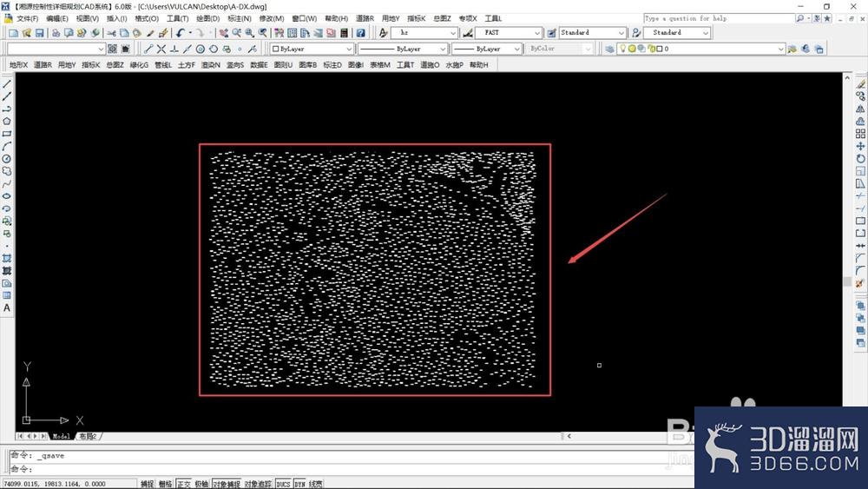This screenshot has width=868, height=489.
Task: Open the hz text style dropdown
Action: click(x=453, y=33)
